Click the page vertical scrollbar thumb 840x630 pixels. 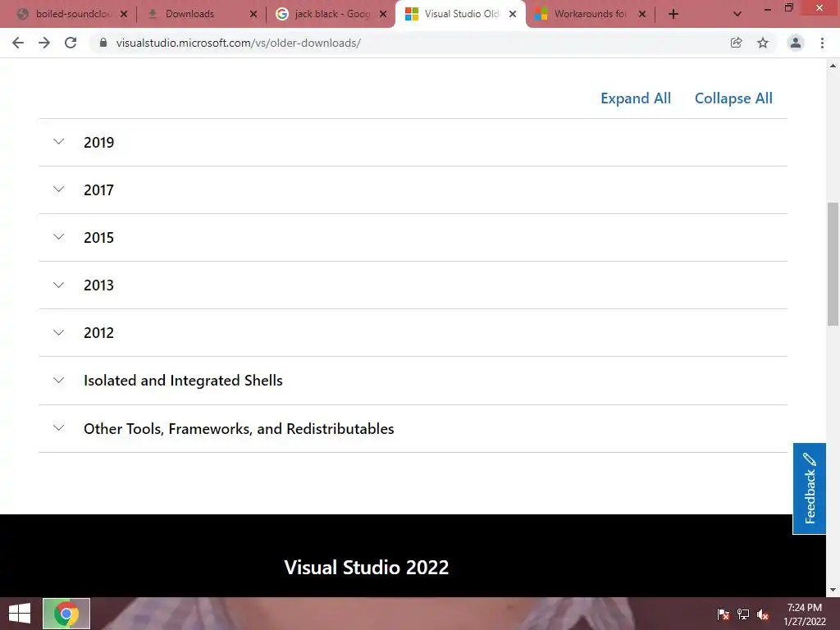[x=833, y=264]
